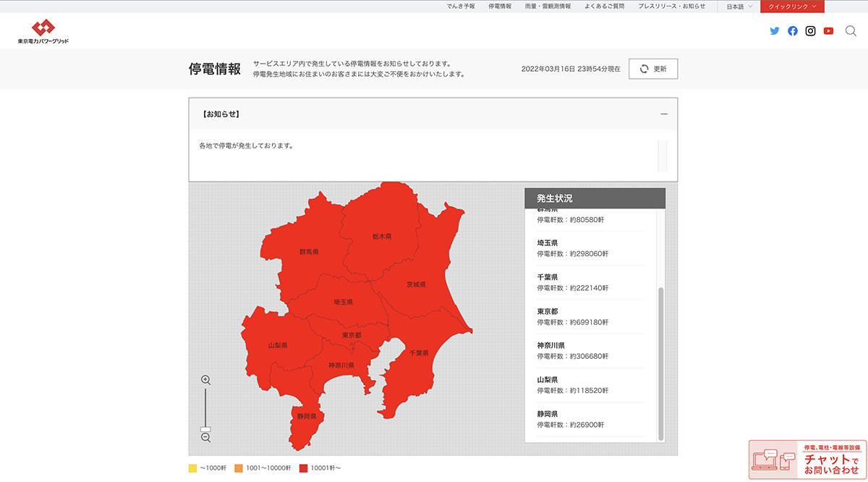Select 茨城県 on the map

tap(416, 284)
